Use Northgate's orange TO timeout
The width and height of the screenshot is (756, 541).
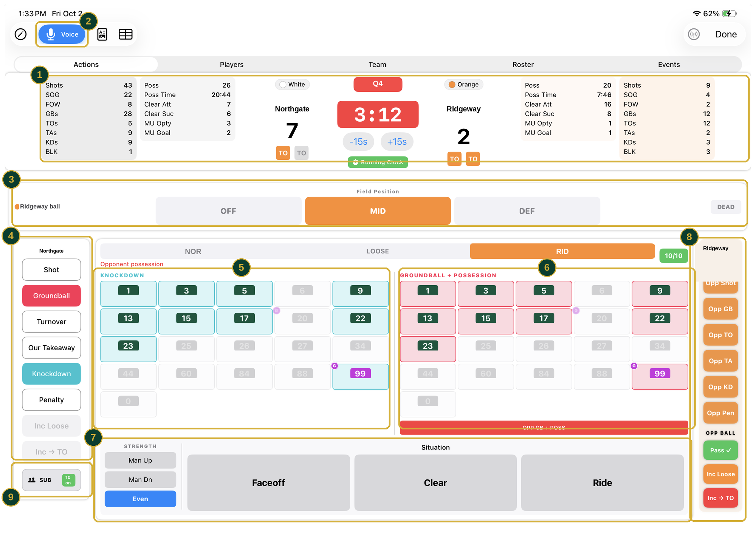tap(283, 153)
